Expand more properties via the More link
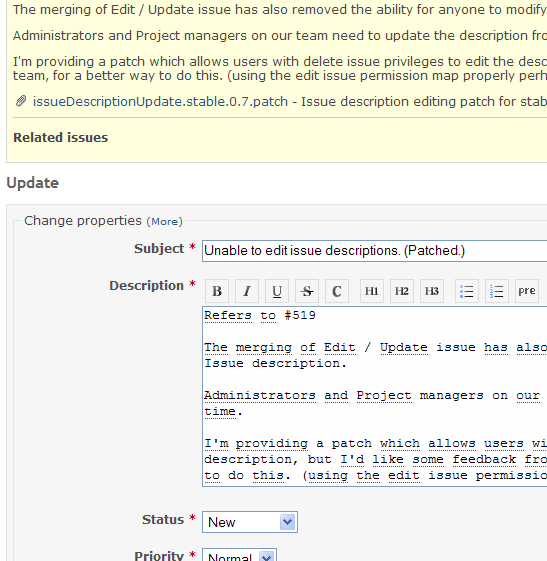Image resolution: width=547 pixels, height=561 pixels. (165, 221)
